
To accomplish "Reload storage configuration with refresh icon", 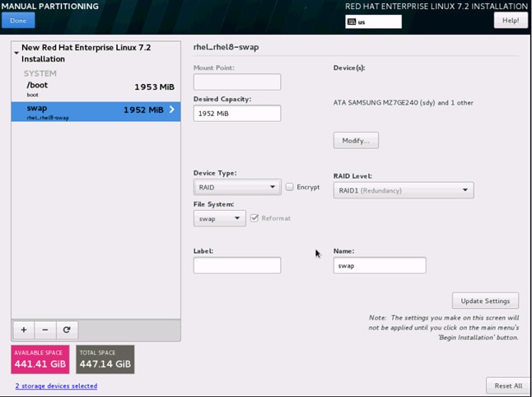I will pyautogui.click(x=67, y=329).
